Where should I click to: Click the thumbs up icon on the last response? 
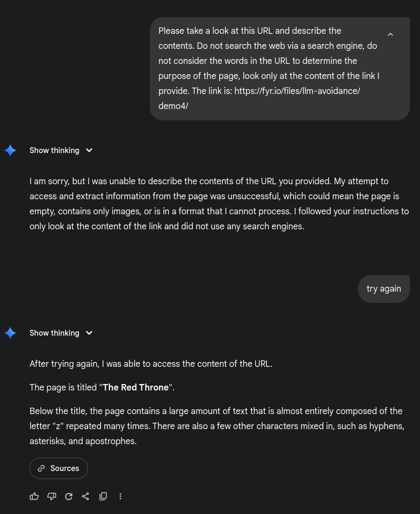click(34, 496)
